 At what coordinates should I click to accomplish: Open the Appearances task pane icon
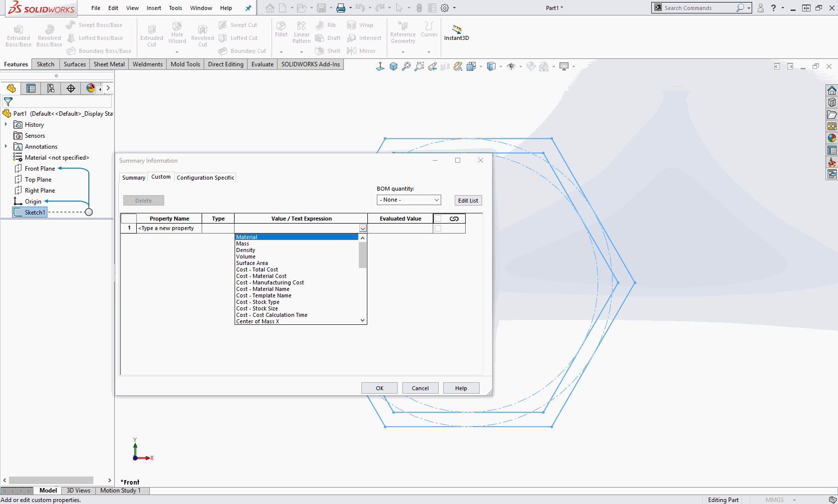click(x=832, y=138)
